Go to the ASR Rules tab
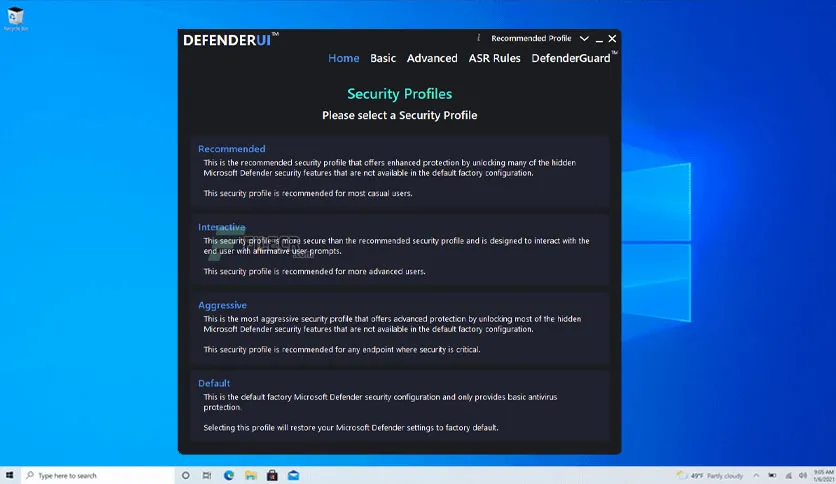Image resolution: width=836 pixels, height=484 pixels. click(x=494, y=58)
